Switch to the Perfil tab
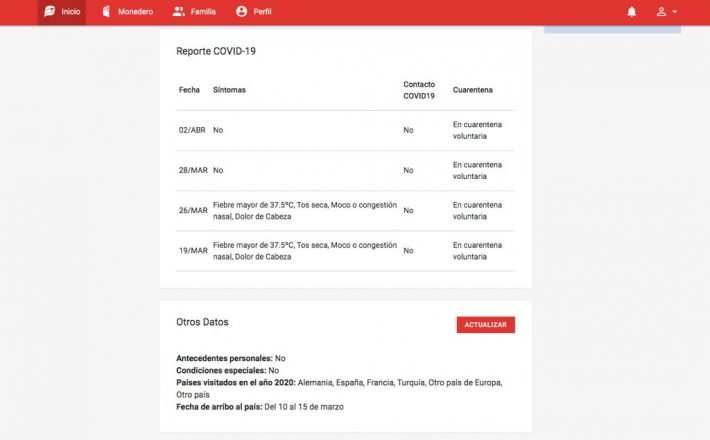The image size is (710, 440). (x=254, y=12)
